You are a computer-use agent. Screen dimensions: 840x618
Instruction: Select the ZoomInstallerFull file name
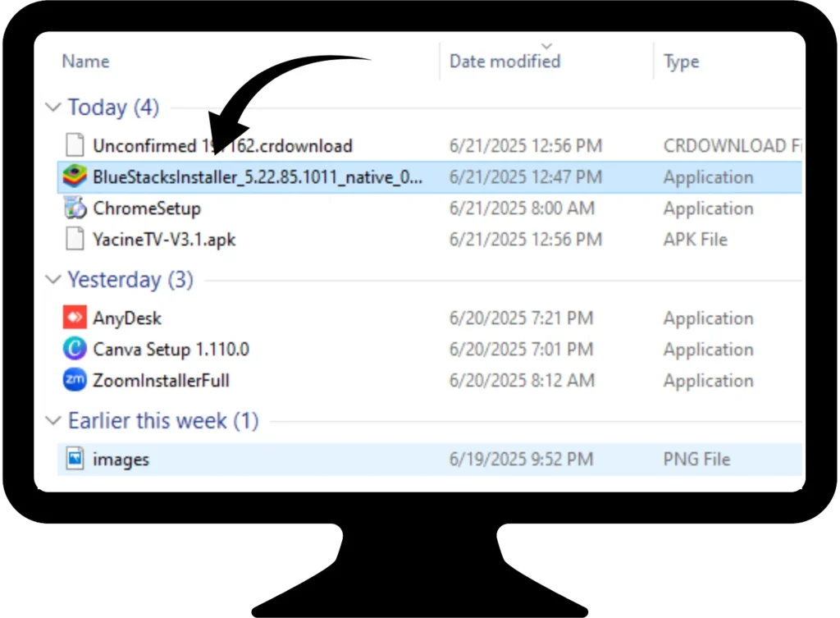161,381
